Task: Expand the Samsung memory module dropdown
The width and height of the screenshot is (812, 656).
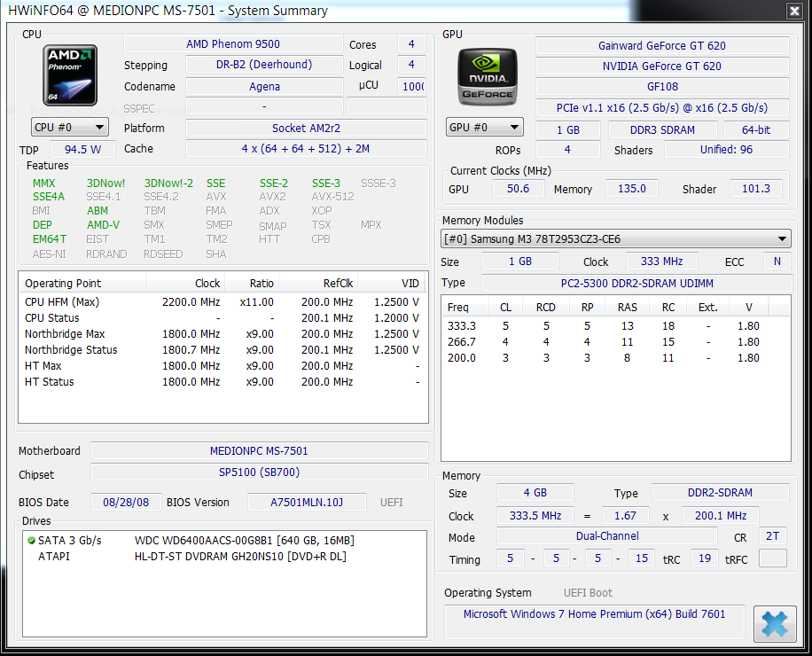Action: pyautogui.click(x=616, y=239)
